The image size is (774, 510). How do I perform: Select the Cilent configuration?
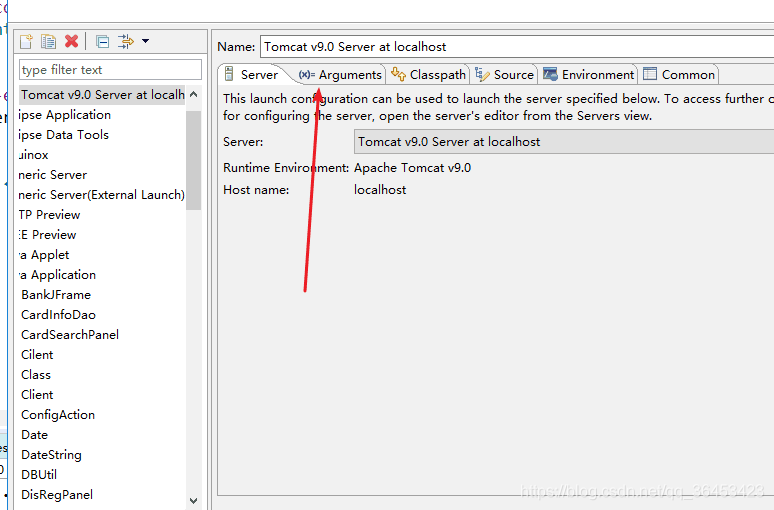coord(37,355)
